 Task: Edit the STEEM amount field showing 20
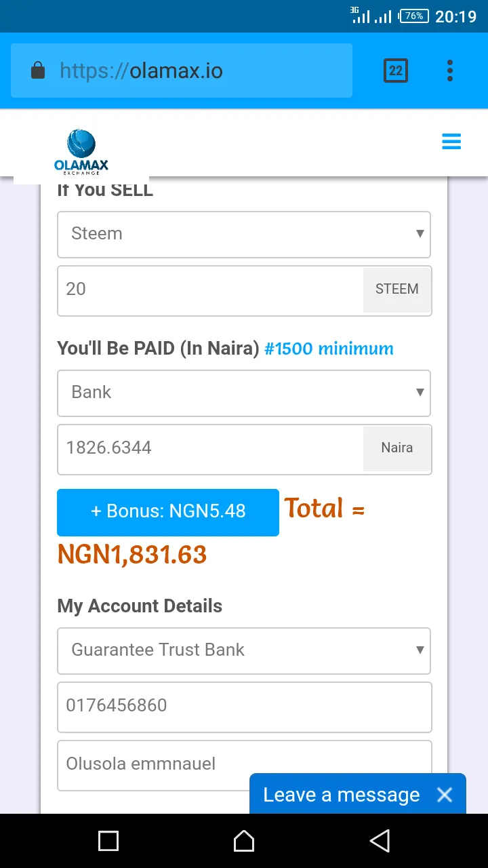tap(210, 290)
